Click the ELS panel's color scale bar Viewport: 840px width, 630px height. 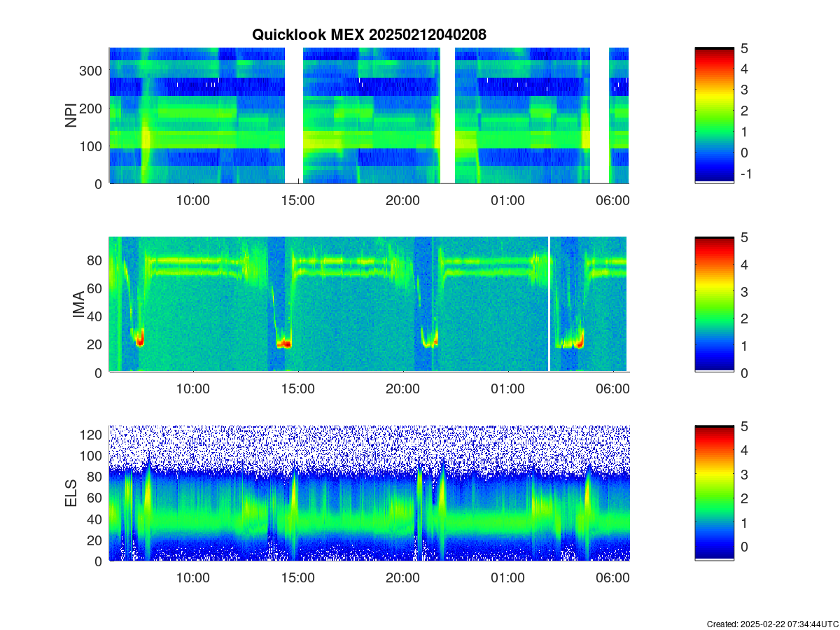(714, 493)
